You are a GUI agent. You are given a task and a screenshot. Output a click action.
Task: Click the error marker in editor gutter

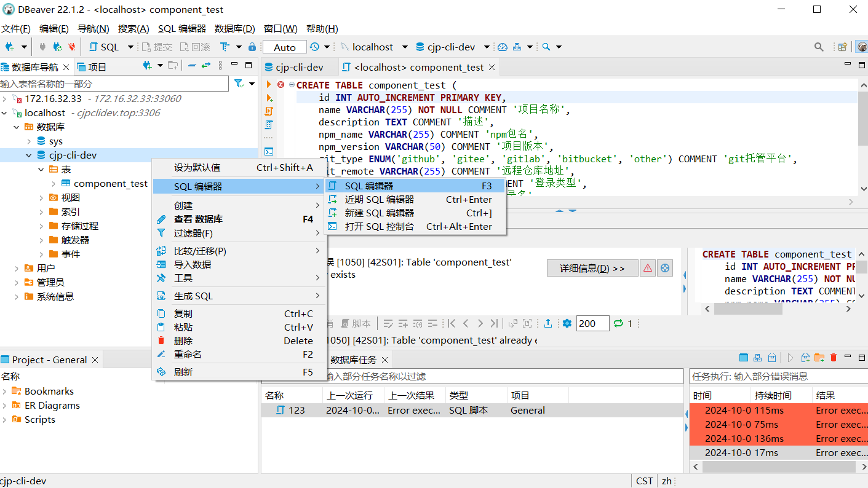tap(281, 85)
